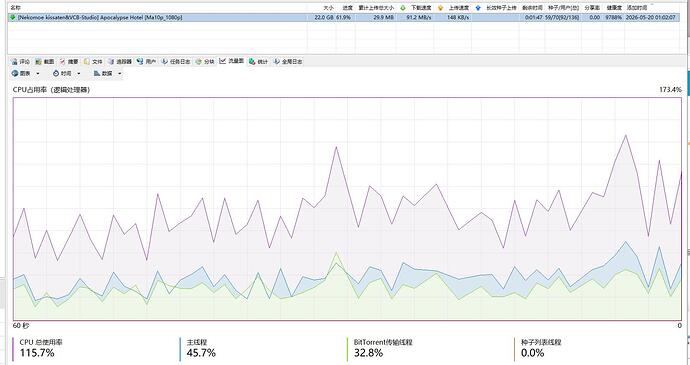Click the BitTorrent传输线程 legend label
Image resolution: width=690 pixels, height=365 pixels.
[383, 342]
